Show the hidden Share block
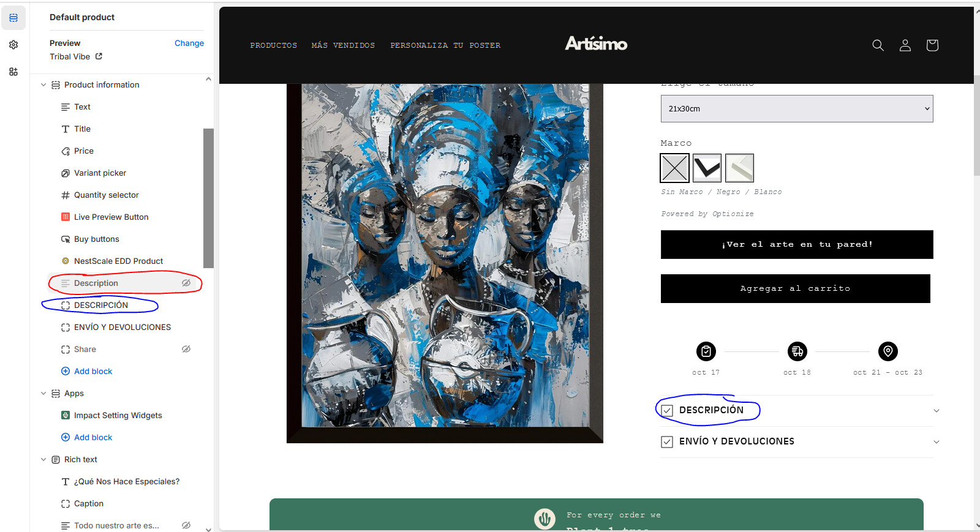 tap(186, 349)
